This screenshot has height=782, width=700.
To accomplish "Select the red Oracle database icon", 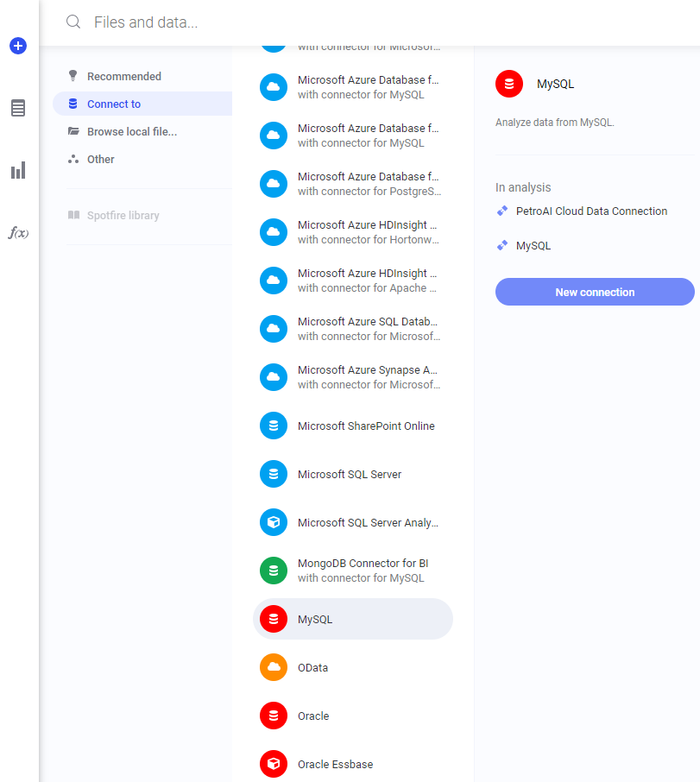I will pyautogui.click(x=274, y=716).
